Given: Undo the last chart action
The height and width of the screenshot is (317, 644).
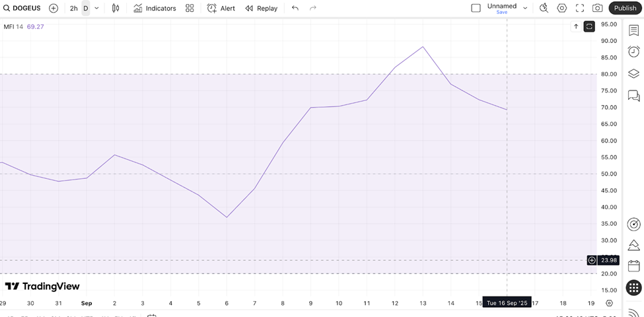Looking at the screenshot, I should click(295, 9).
